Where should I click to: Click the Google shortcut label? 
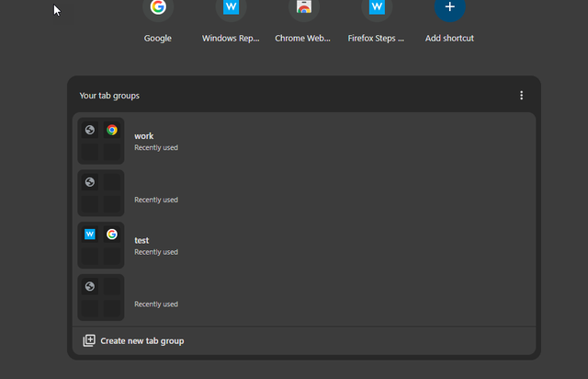pyautogui.click(x=158, y=39)
